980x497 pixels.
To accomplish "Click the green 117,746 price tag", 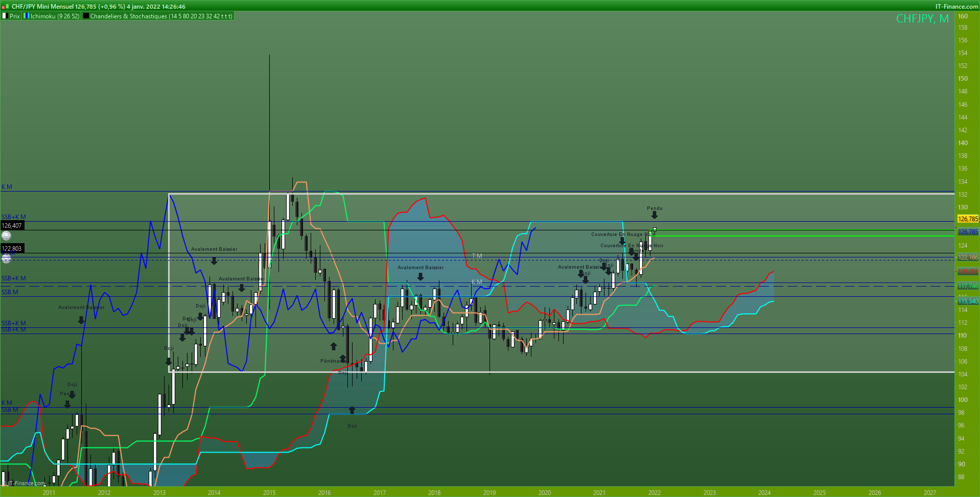I will [x=968, y=286].
